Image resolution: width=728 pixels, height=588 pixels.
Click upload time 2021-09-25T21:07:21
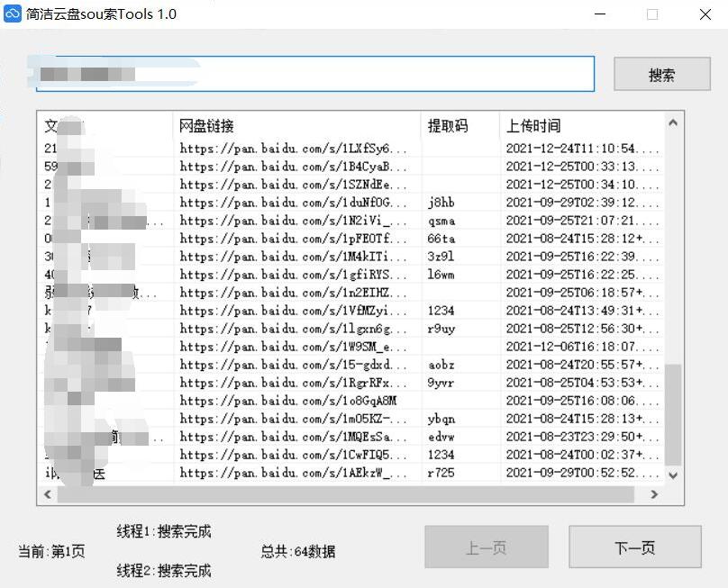[583, 221]
